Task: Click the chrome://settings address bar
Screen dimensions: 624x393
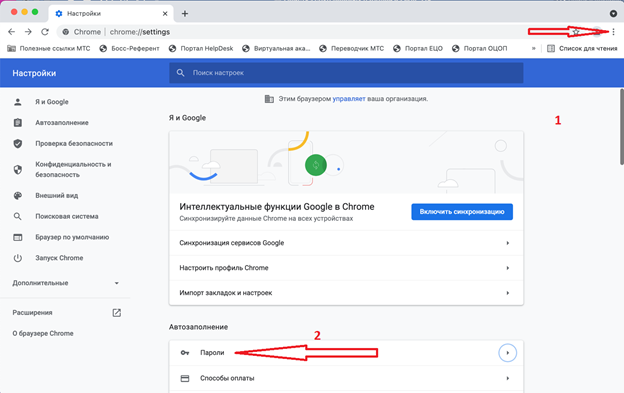Action: (140, 32)
